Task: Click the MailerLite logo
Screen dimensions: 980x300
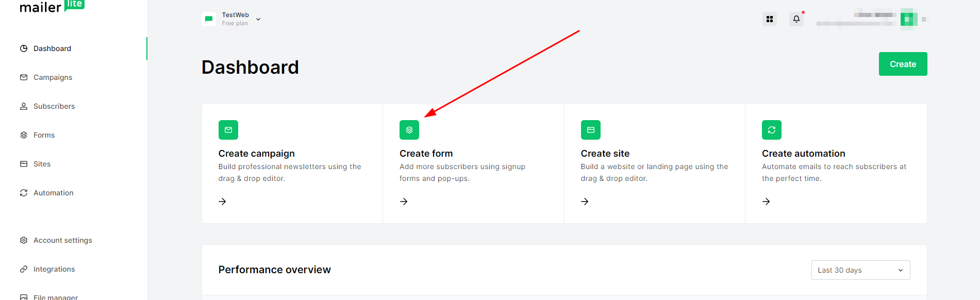Action: [52, 7]
